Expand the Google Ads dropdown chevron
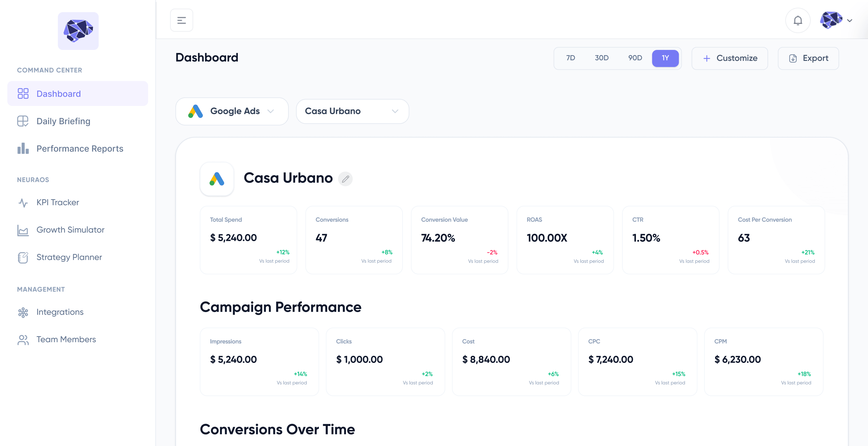Image resolution: width=868 pixels, height=446 pixels. (x=270, y=111)
